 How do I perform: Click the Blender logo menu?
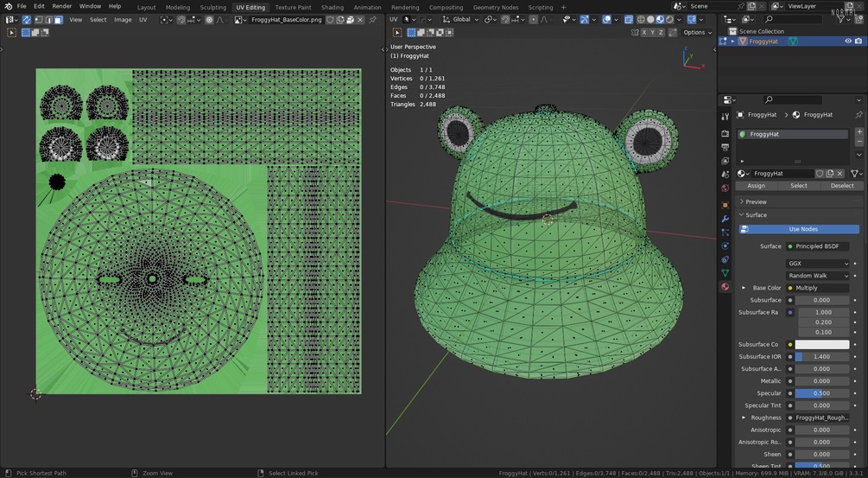point(8,6)
